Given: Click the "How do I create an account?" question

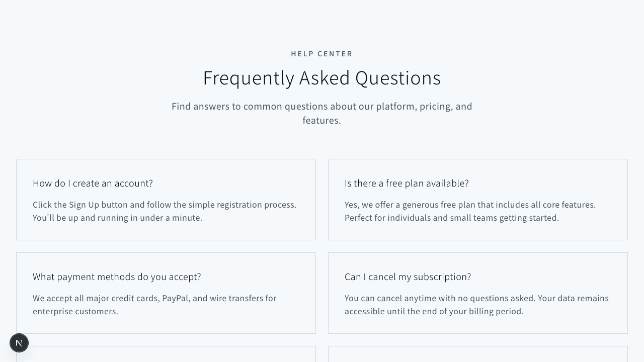Looking at the screenshot, I should point(93,184).
